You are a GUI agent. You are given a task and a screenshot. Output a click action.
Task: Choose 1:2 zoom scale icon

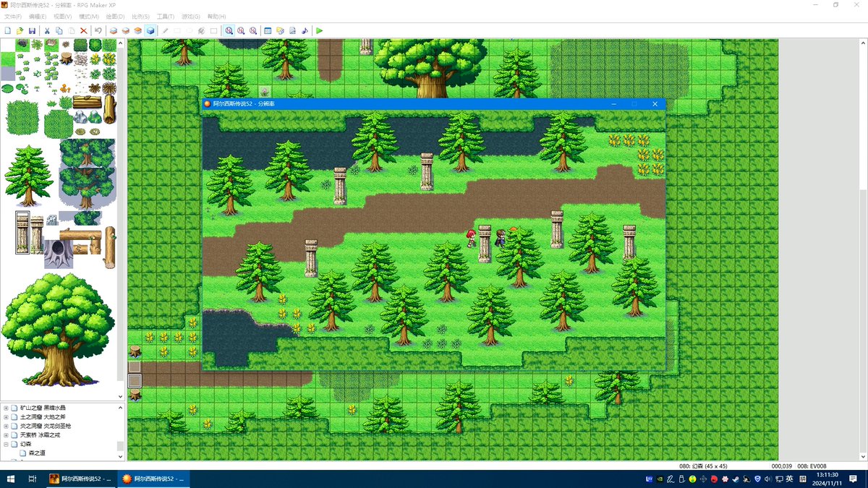(x=241, y=31)
